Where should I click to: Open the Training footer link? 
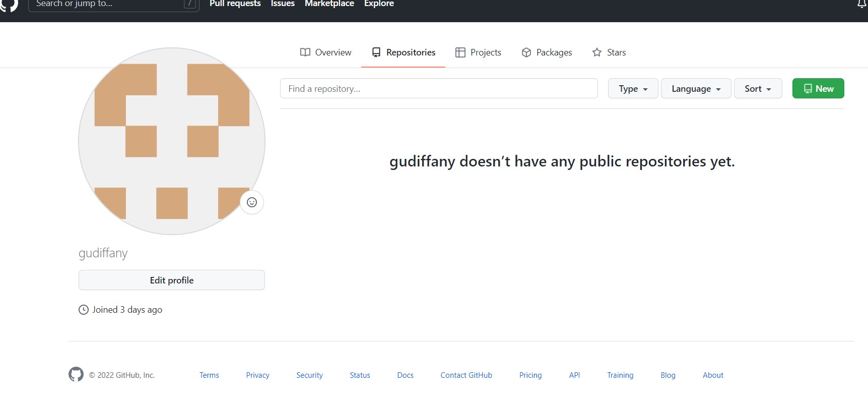(620, 375)
